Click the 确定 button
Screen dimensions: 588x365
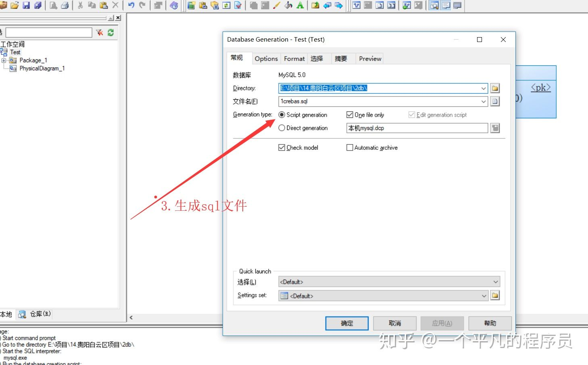347,323
